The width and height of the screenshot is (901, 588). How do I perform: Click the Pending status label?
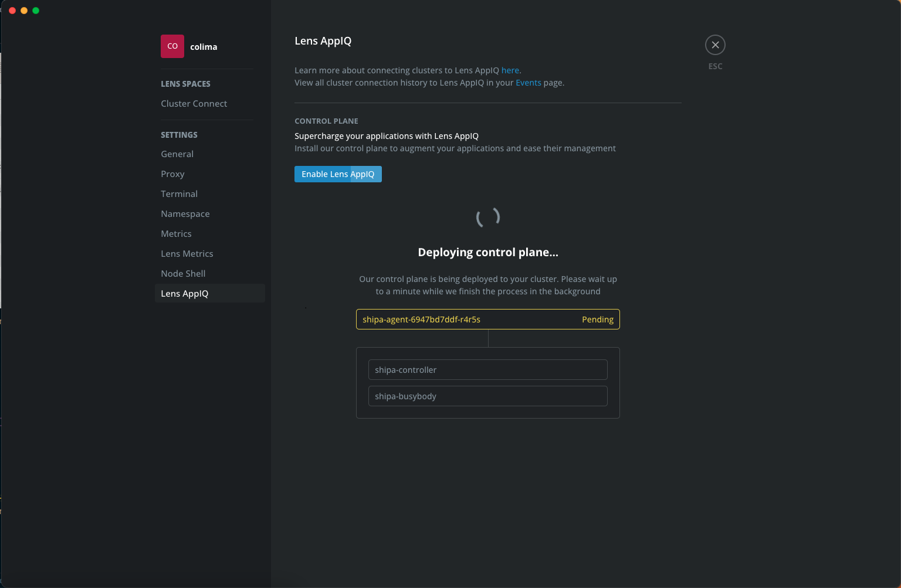coord(598,320)
